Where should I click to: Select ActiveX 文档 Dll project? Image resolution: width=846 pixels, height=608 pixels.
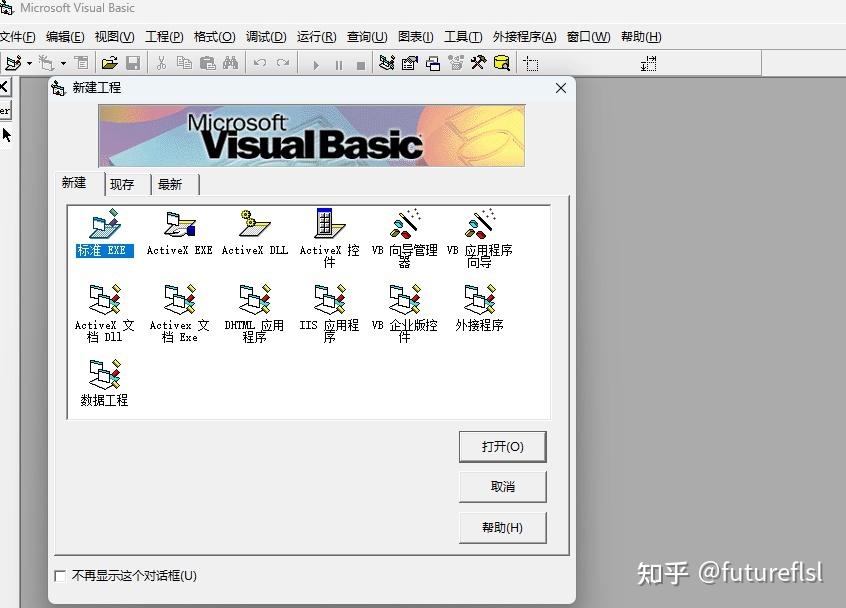tap(105, 313)
